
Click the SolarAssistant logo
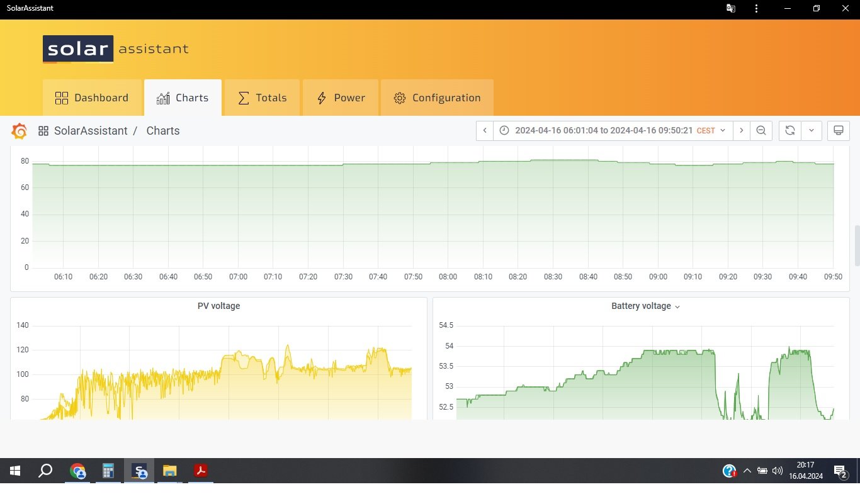tap(116, 49)
